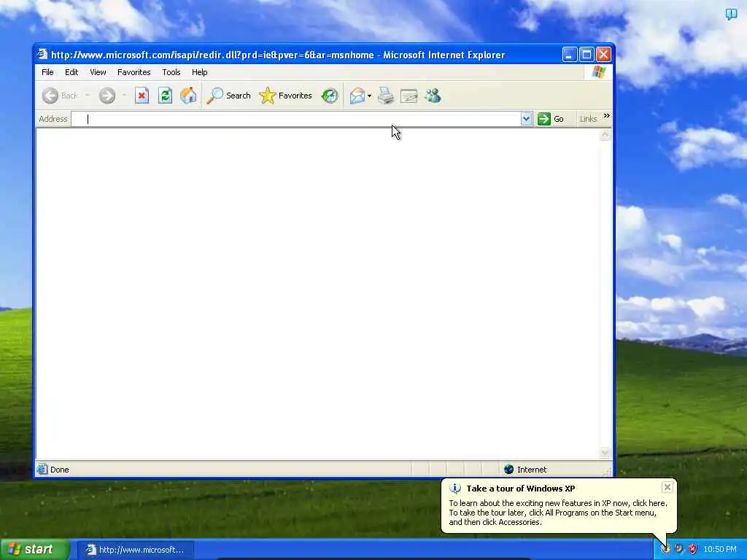Image resolution: width=747 pixels, height=560 pixels.
Task: Click the tour tray icon under balloon
Action: point(665,549)
